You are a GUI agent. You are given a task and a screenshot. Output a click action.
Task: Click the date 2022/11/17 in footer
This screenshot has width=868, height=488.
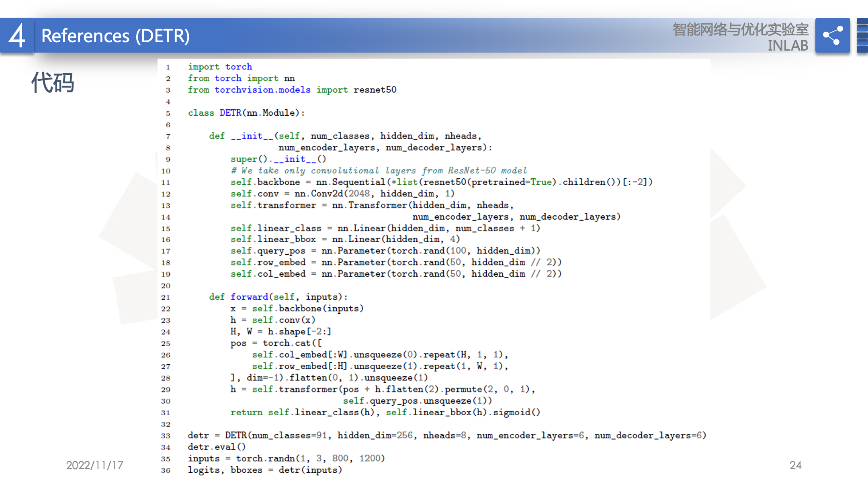[x=94, y=465]
